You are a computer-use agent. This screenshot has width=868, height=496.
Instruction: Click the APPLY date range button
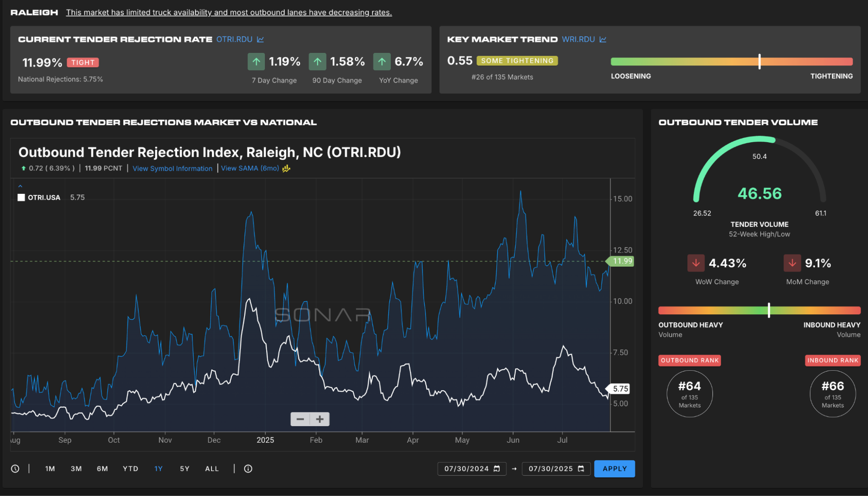click(x=614, y=468)
